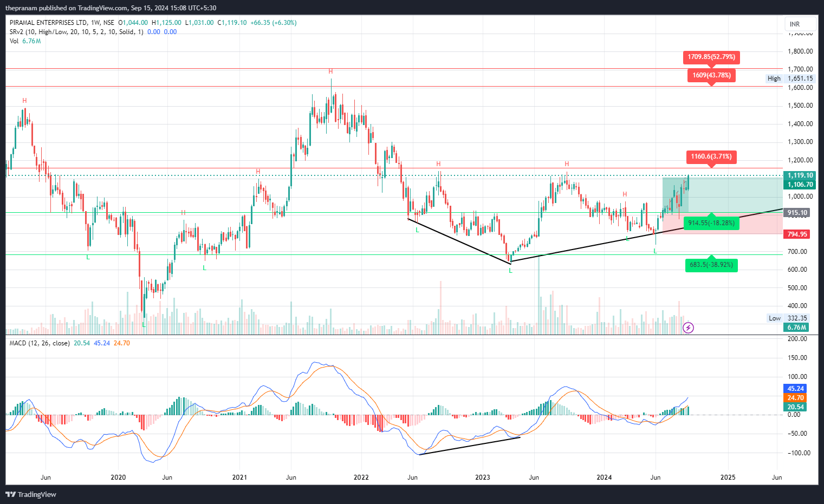Click the 794.95 red stop price tag
Screen dimensions: 824x504
tap(797, 234)
